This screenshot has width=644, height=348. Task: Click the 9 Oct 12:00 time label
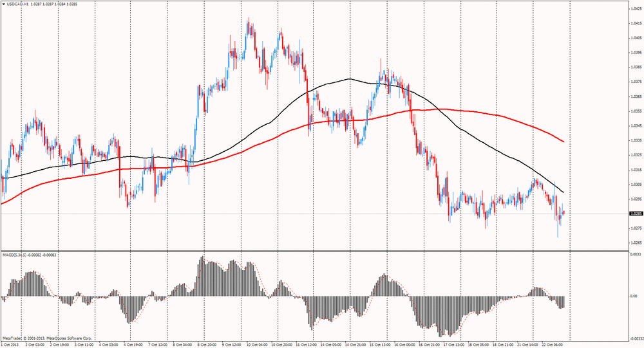coord(232,345)
